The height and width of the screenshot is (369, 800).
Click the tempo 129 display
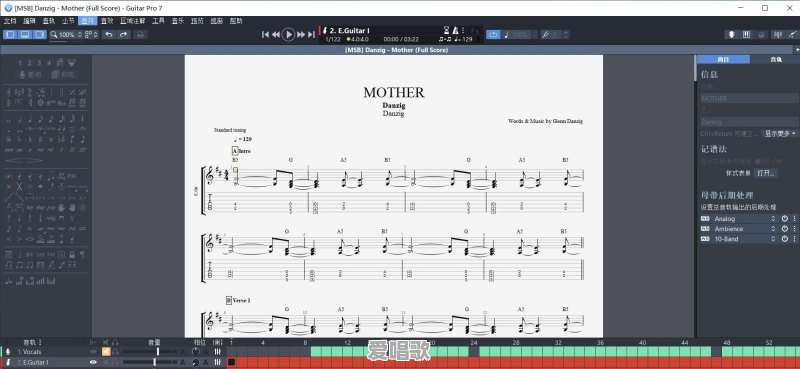(463, 39)
